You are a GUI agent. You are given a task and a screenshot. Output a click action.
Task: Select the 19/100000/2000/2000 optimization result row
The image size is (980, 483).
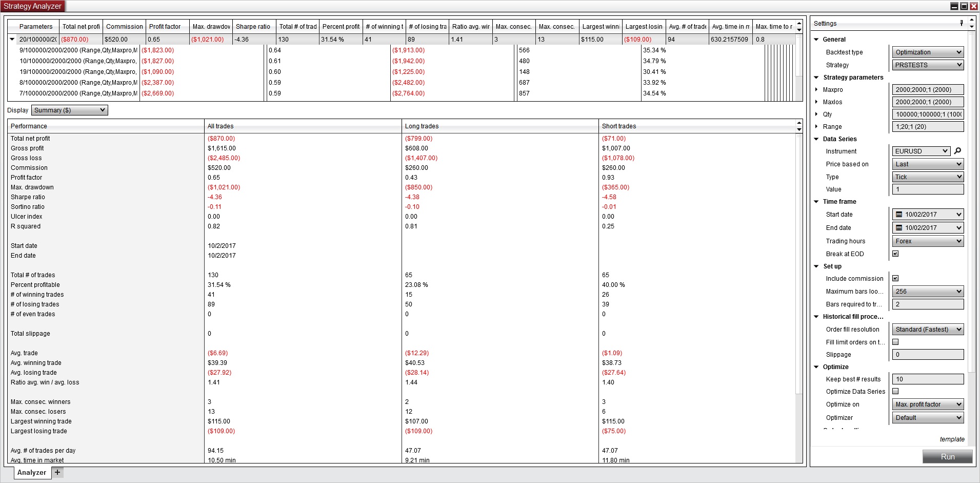(402, 72)
